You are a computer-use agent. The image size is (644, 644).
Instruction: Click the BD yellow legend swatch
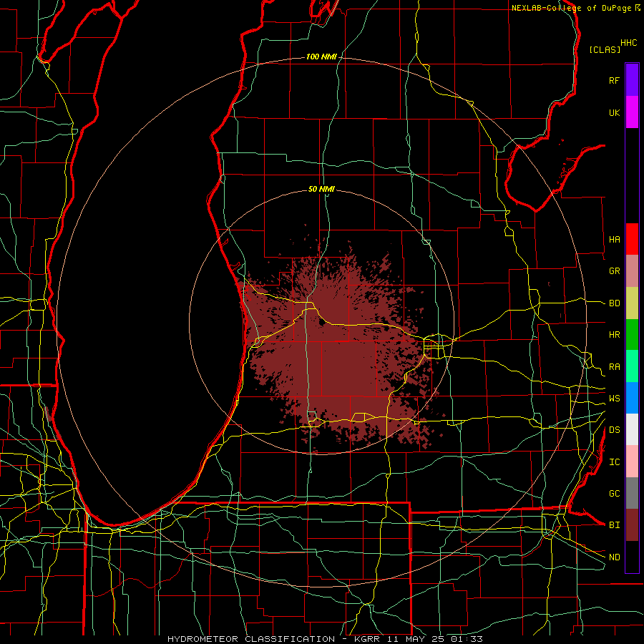632,303
